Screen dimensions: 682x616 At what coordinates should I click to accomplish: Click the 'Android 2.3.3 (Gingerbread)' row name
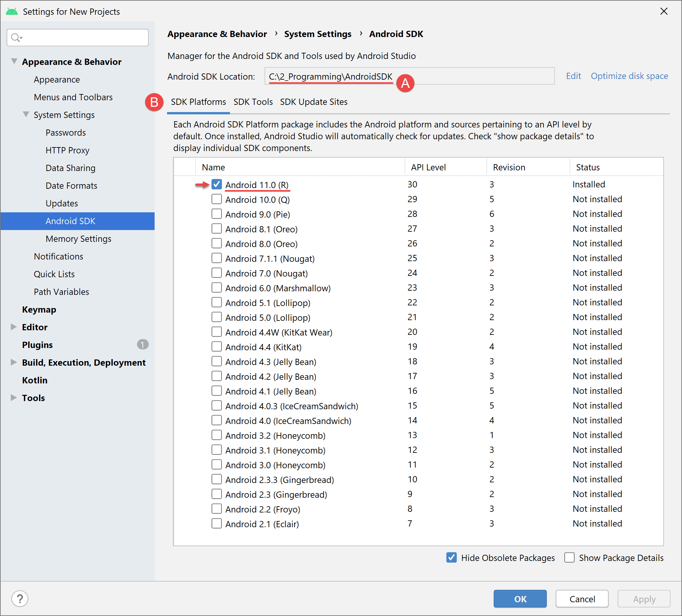pyautogui.click(x=279, y=480)
